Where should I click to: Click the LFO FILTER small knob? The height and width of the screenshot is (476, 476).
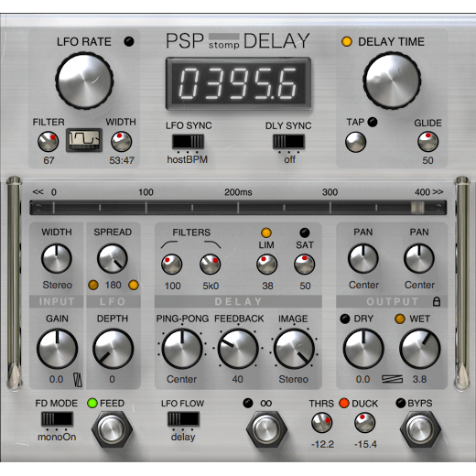[x=49, y=142]
